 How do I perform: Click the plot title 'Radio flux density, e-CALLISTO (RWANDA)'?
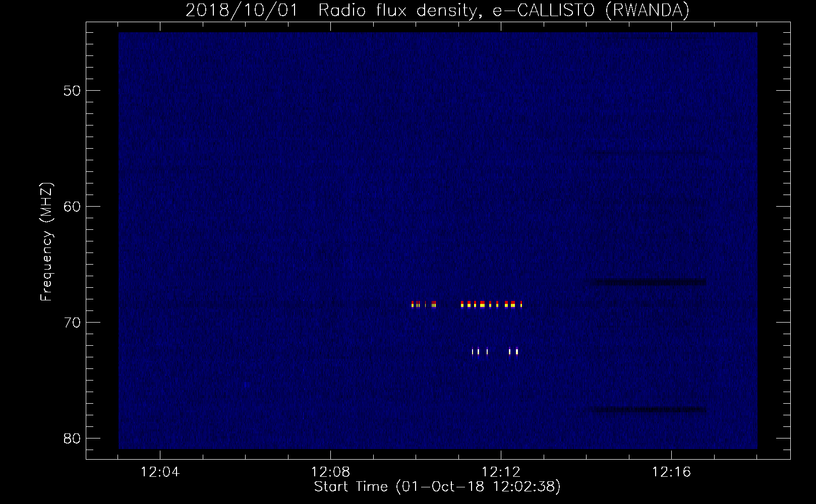503,10
